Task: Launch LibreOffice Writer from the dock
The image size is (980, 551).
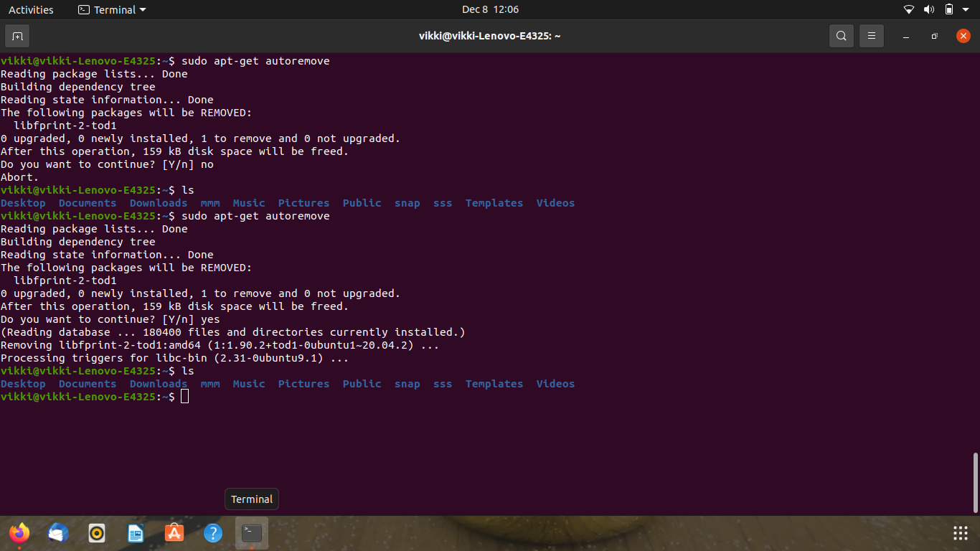Action: [136, 533]
